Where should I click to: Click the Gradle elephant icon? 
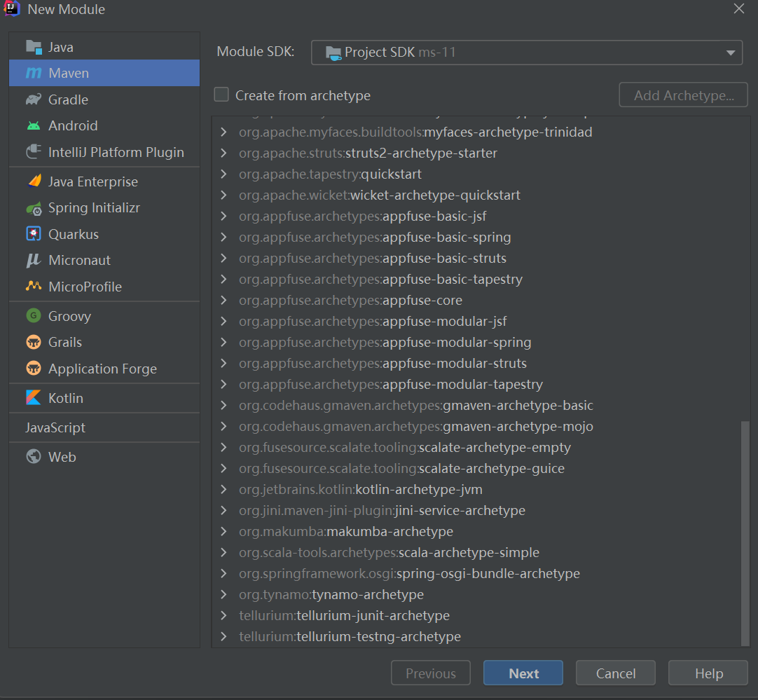pyautogui.click(x=34, y=99)
